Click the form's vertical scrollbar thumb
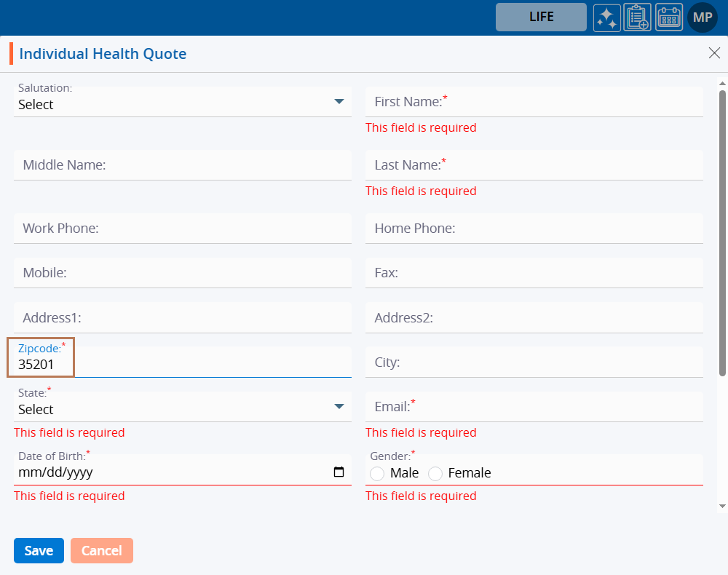Screen dimensions: 728x575 point(722,233)
